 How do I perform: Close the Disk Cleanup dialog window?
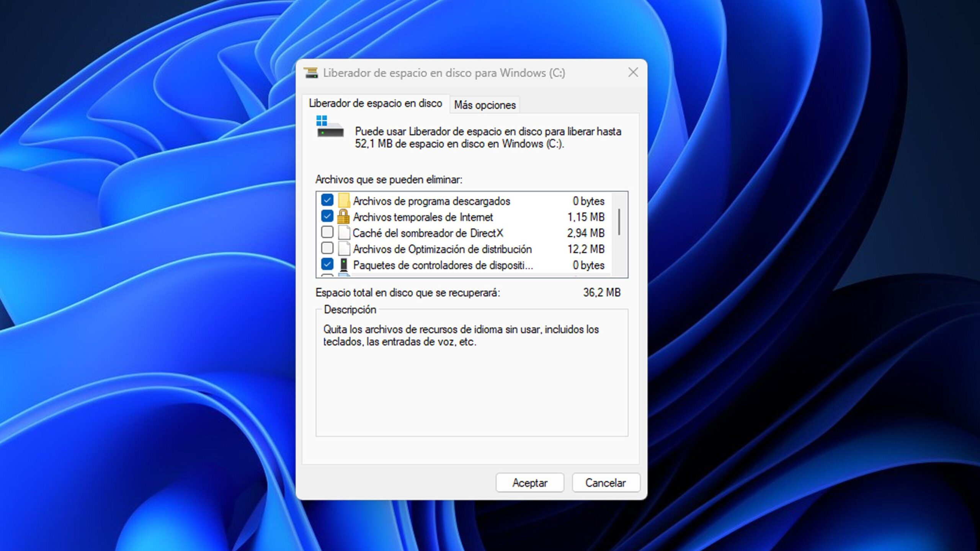633,72
